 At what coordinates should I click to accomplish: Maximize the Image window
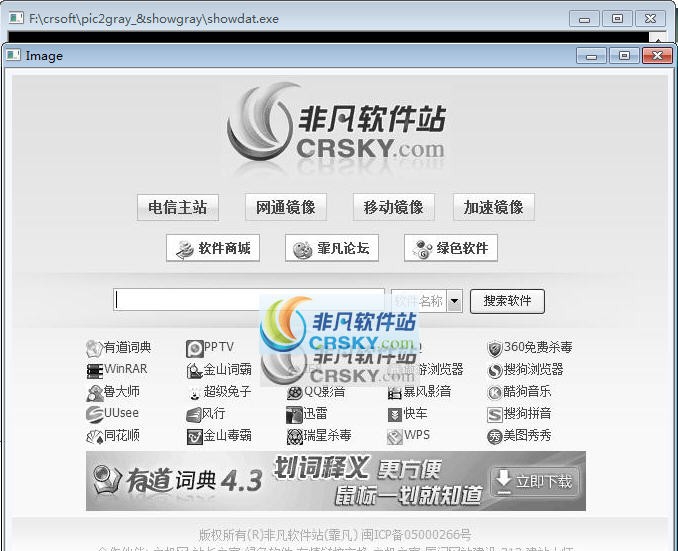pyautogui.click(x=624, y=56)
